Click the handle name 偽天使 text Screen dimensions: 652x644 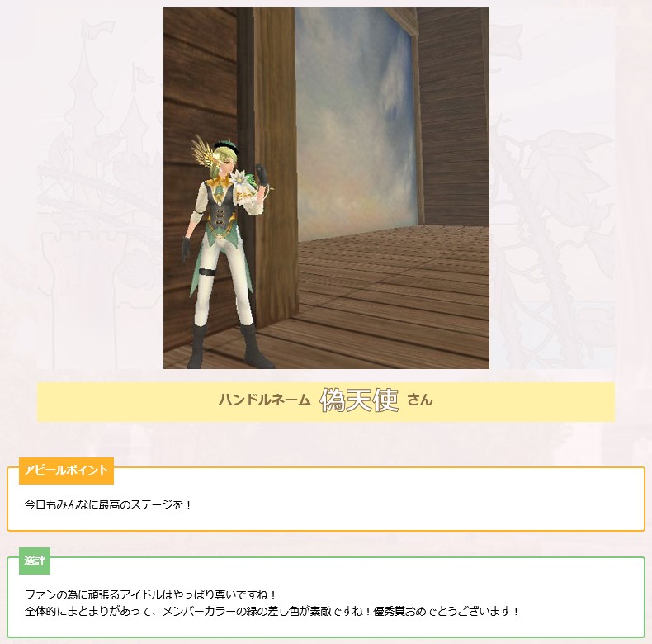coord(359,400)
